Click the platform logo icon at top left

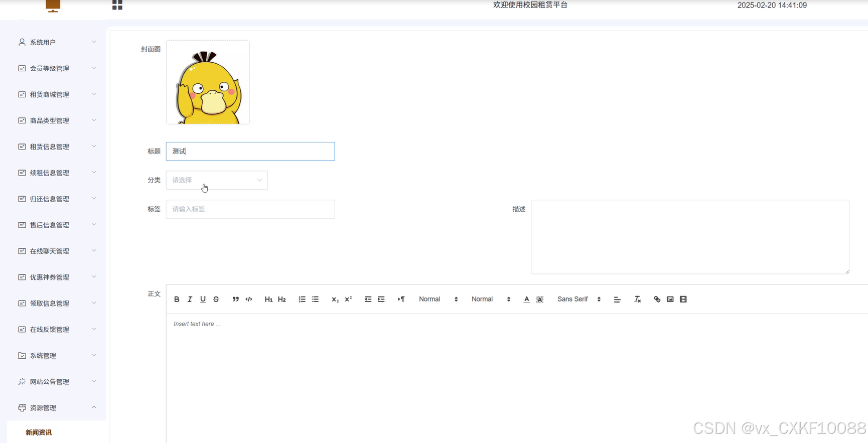pos(53,6)
